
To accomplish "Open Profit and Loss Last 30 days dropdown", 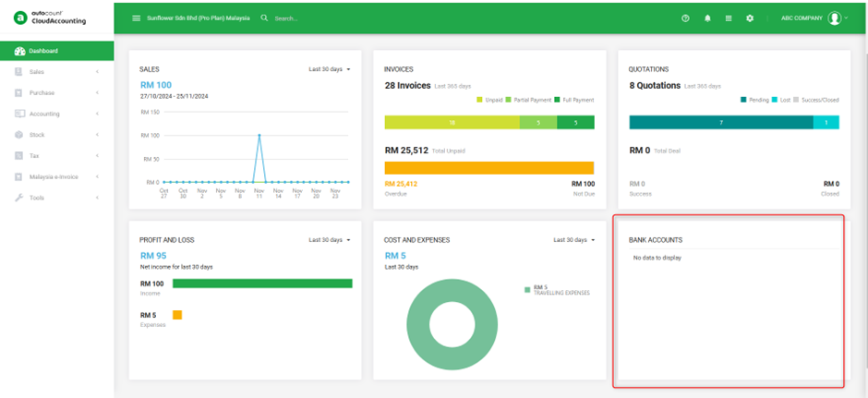I will [330, 240].
